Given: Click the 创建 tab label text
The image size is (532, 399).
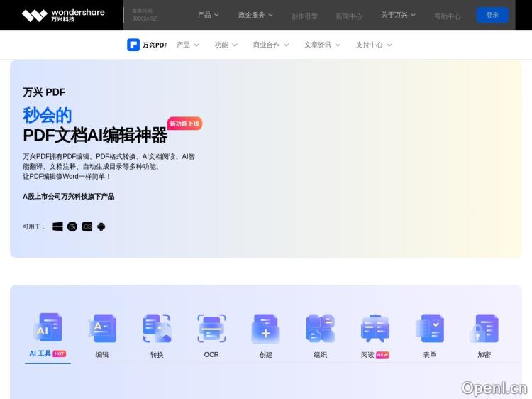Looking at the screenshot, I should tap(266, 355).
